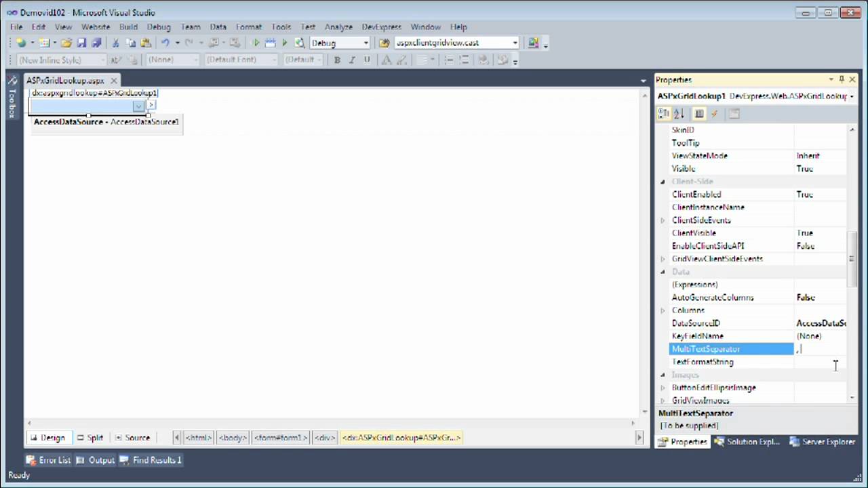Click the New Project toolbar icon

coord(21,43)
